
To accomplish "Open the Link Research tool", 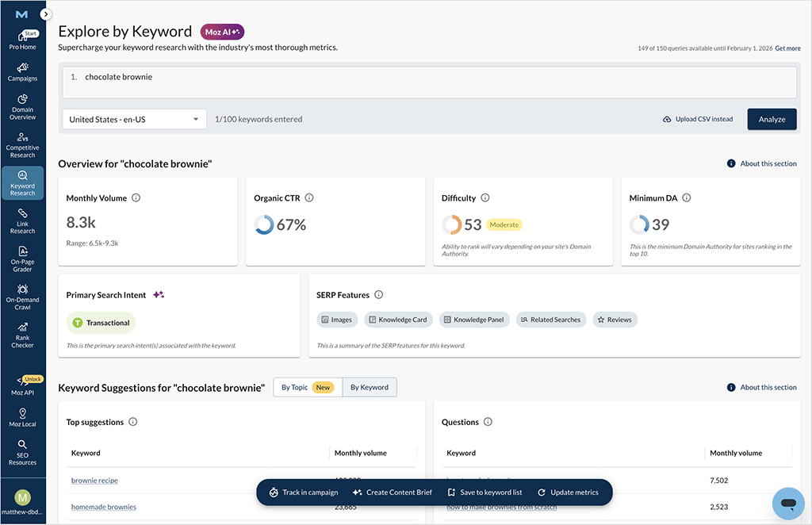I will [x=23, y=220].
